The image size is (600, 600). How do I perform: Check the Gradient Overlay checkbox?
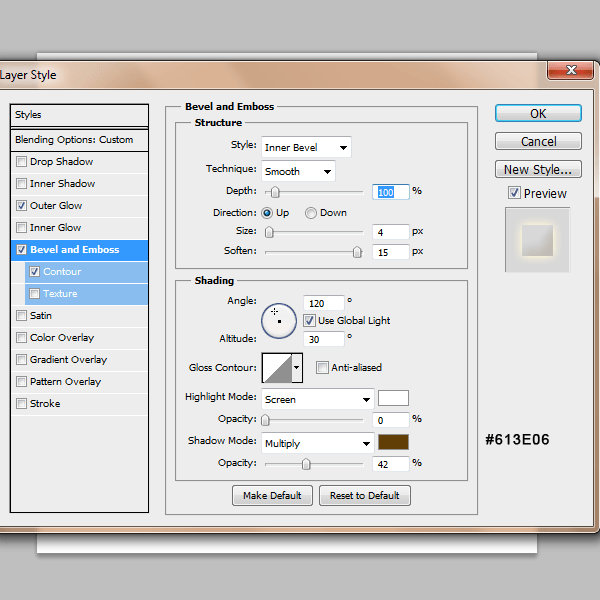pos(21,360)
